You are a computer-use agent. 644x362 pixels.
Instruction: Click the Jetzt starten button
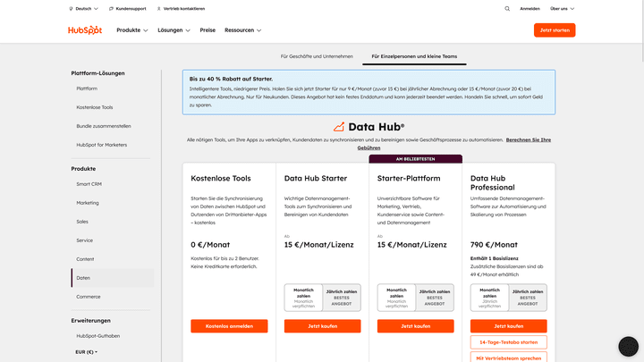tap(555, 30)
